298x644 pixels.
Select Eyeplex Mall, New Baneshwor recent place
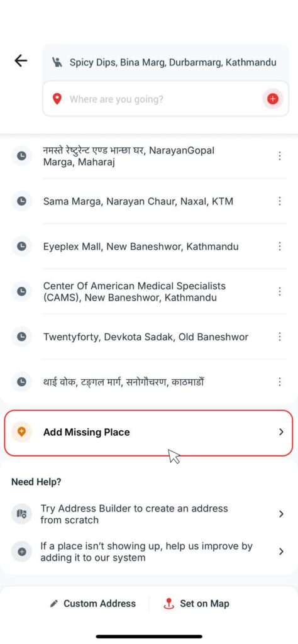[x=149, y=247]
